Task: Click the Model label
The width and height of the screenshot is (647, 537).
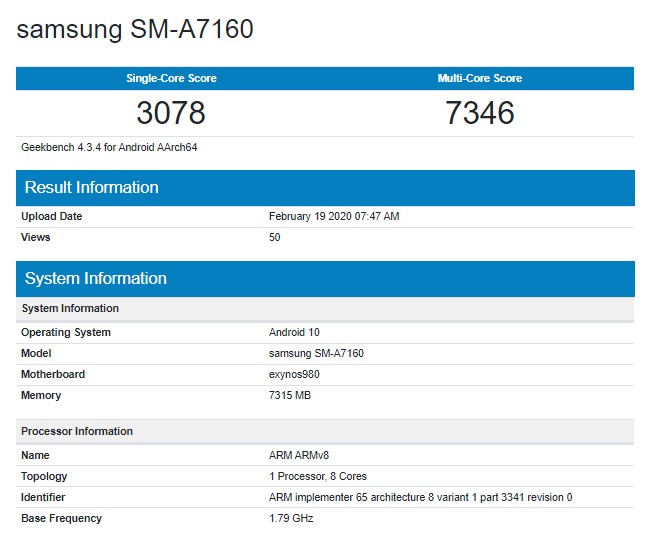Action: coord(36,353)
